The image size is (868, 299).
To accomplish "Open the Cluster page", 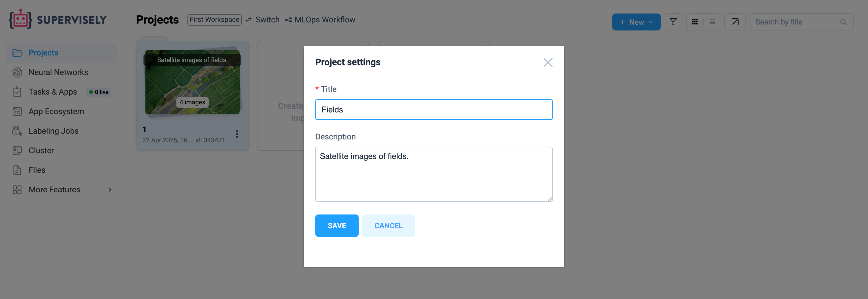I will pos(41,151).
